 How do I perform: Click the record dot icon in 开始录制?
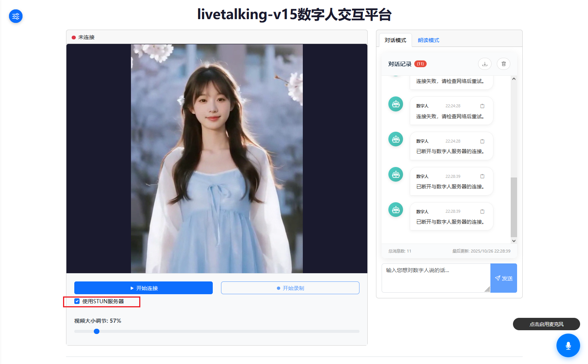tap(278, 288)
